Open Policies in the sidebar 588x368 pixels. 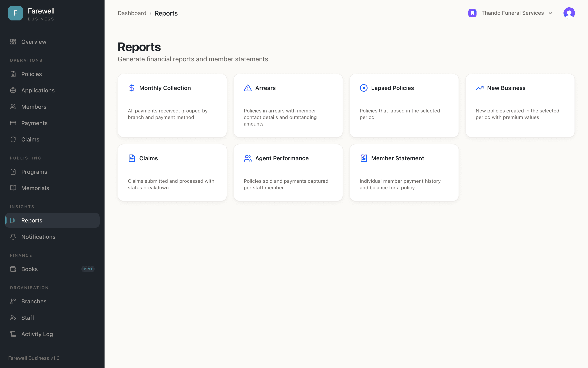[x=52, y=74]
